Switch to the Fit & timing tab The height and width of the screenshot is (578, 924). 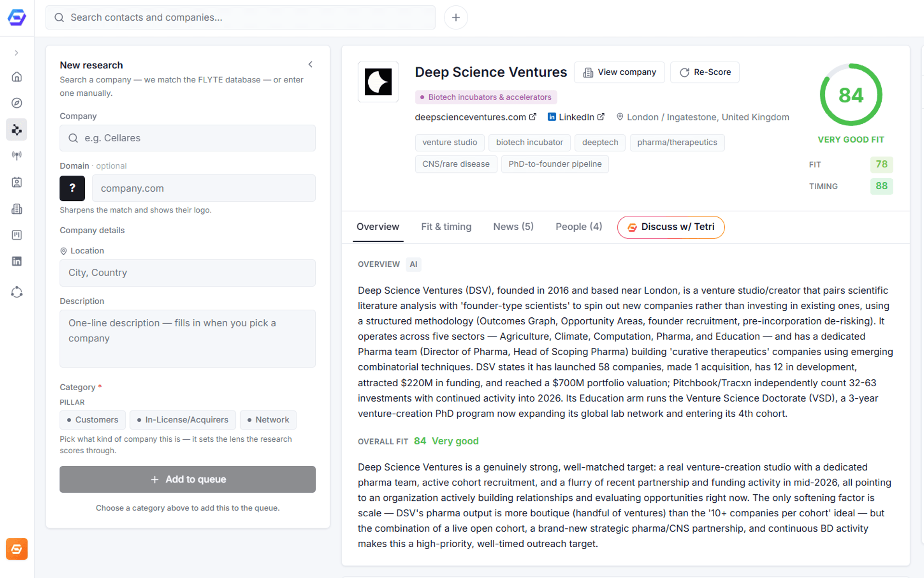click(x=446, y=227)
